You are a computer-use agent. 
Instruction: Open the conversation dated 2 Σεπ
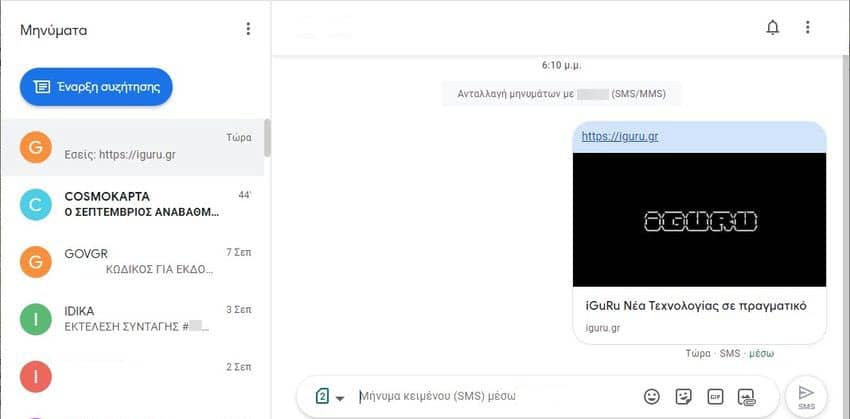pos(132,377)
